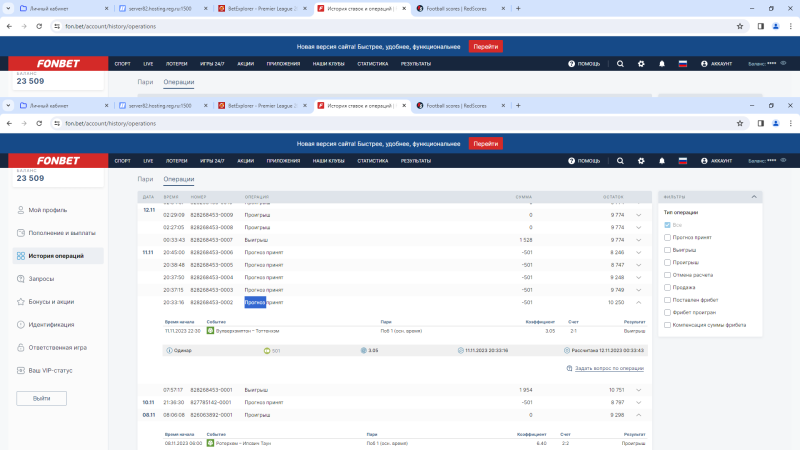Screen dimensions: 800x450
Task: Click the info icon beside Одинар
Action: (x=169, y=351)
